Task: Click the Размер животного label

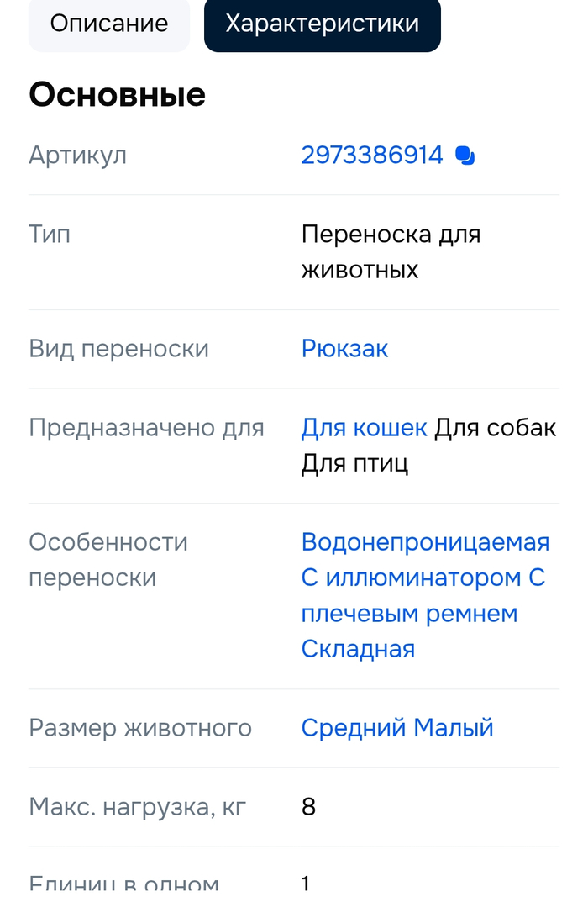Action: [140, 728]
